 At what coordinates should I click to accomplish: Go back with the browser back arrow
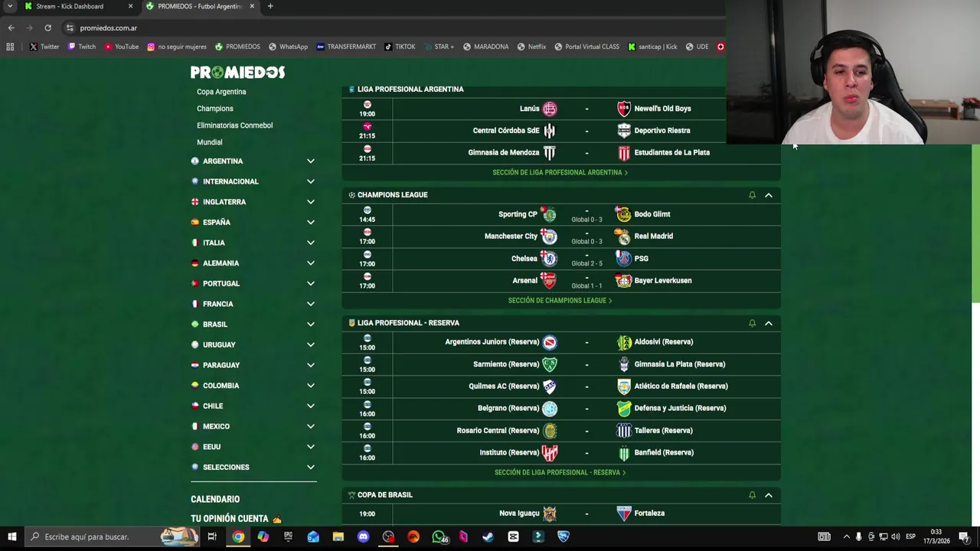pos(11,28)
